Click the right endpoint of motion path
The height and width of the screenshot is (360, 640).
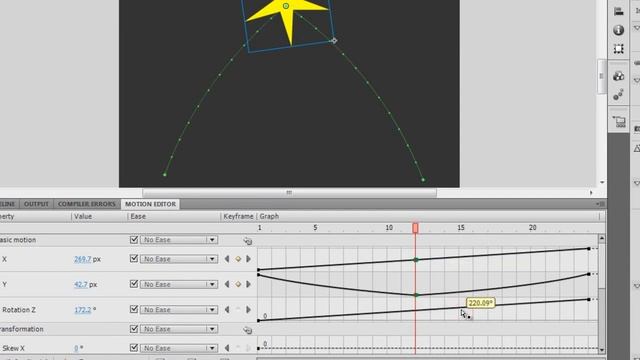(423, 180)
